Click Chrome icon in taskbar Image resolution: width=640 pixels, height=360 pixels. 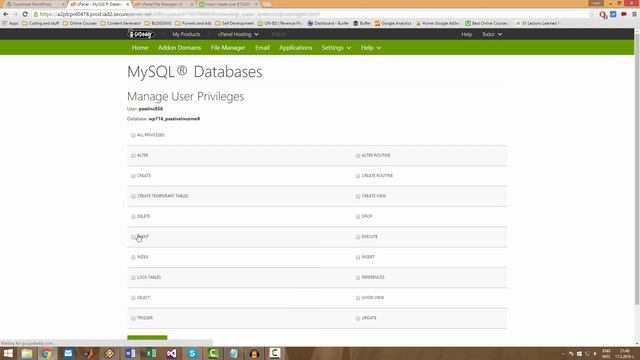point(47,353)
